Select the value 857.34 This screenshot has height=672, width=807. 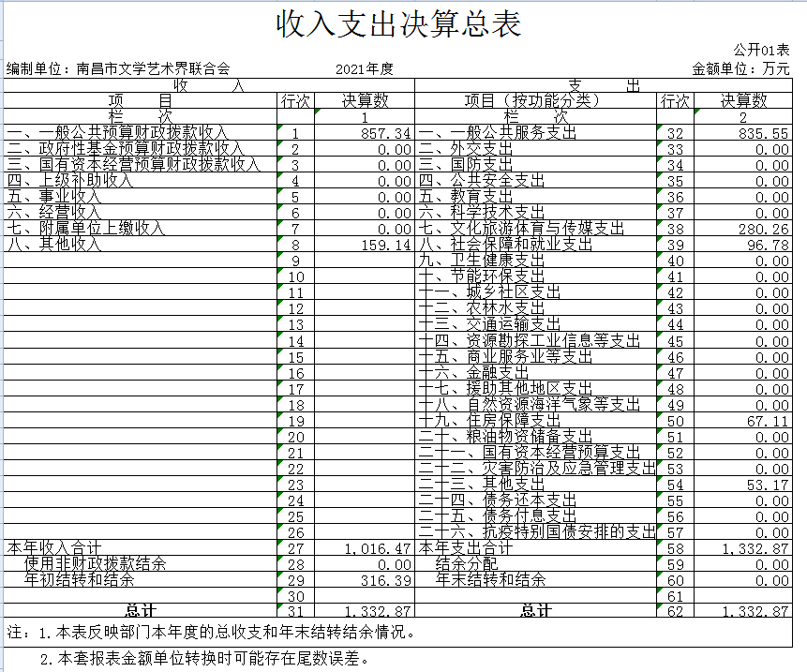coord(386,134)
